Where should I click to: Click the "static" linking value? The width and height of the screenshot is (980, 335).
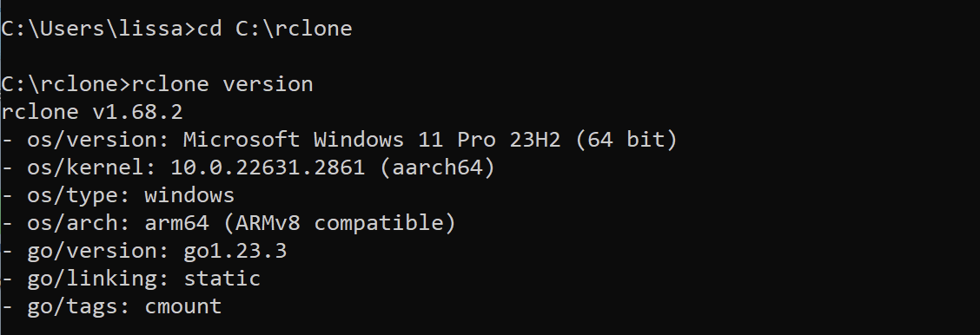222,279
